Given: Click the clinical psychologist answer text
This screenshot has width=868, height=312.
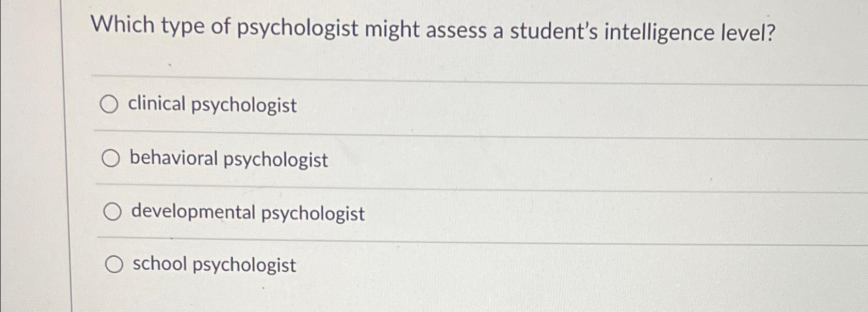Looking at the screenshot, I should click(x=211, y=105).
